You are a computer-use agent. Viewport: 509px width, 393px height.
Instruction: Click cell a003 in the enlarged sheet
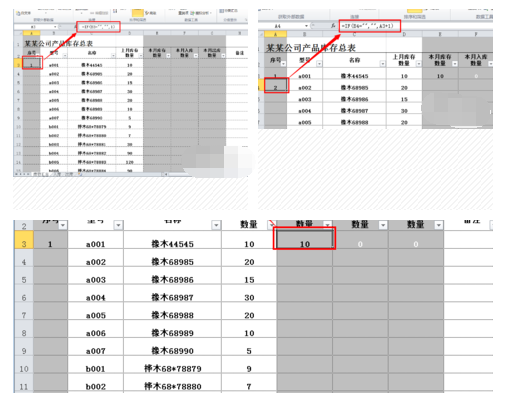click(x=95, y=275)
